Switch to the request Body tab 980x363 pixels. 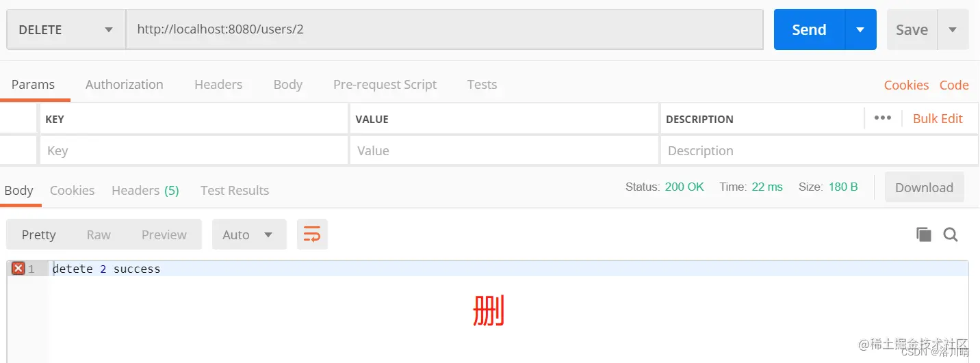coord(288,85)
